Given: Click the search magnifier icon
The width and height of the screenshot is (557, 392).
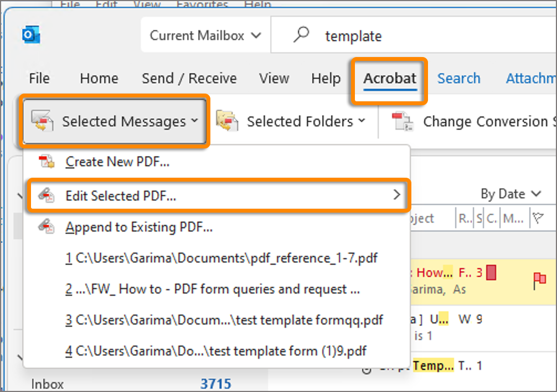Looking at the screenshot, I should (301, 35).
